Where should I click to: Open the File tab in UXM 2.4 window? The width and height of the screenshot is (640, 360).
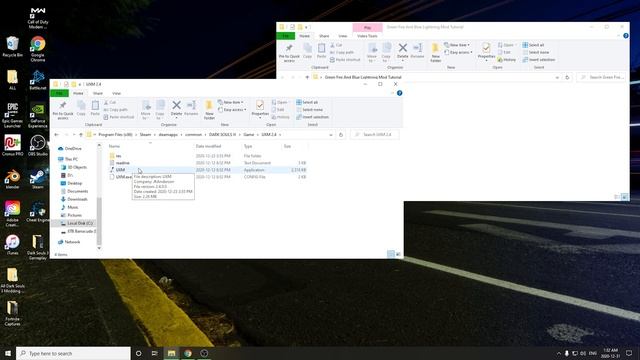(x=59, y=93)
